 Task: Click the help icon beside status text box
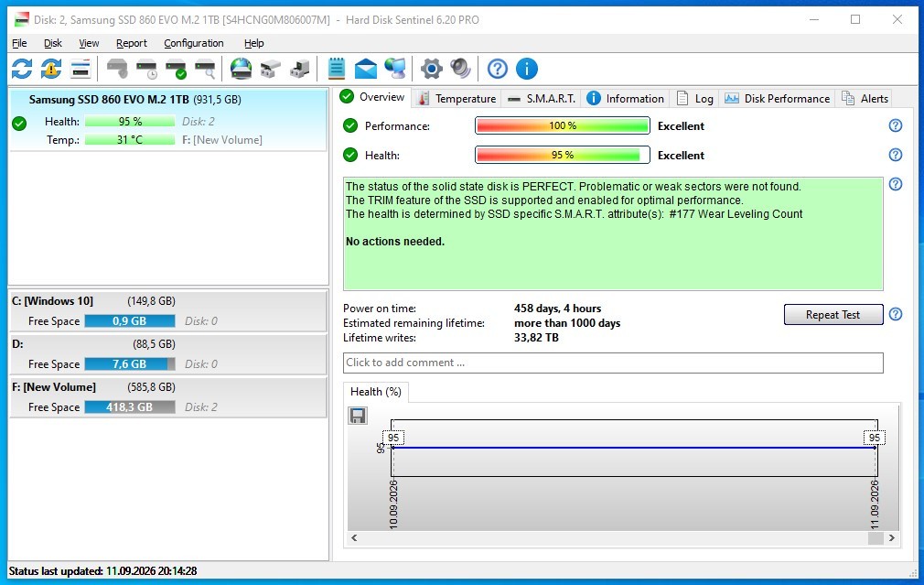895,185
